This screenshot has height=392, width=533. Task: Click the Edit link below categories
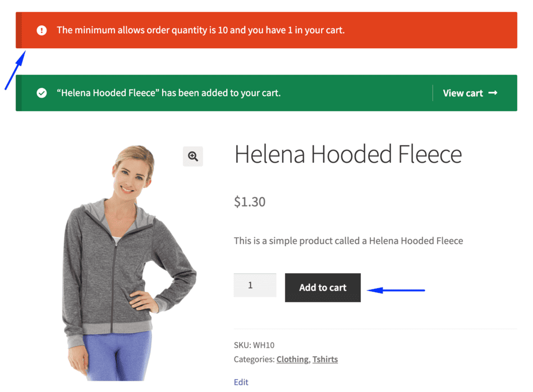pos(241,382)
